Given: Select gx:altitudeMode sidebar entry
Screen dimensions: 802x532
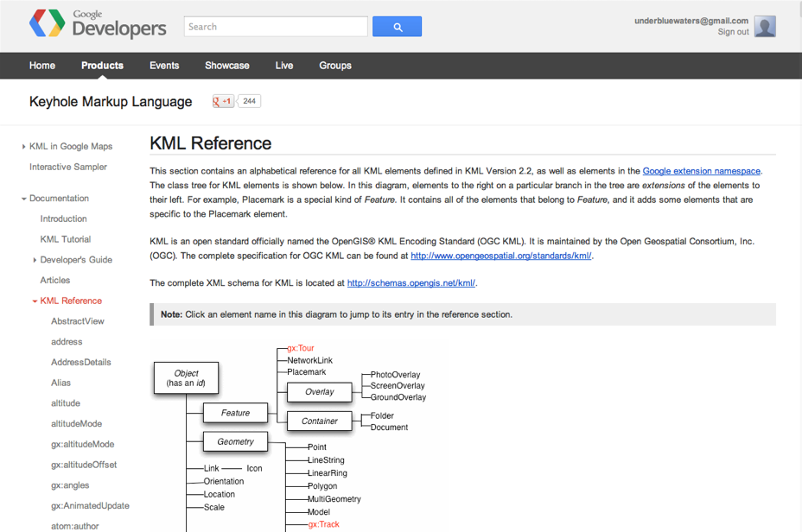Looking at the screenshot, I should [x=82, y=444].
